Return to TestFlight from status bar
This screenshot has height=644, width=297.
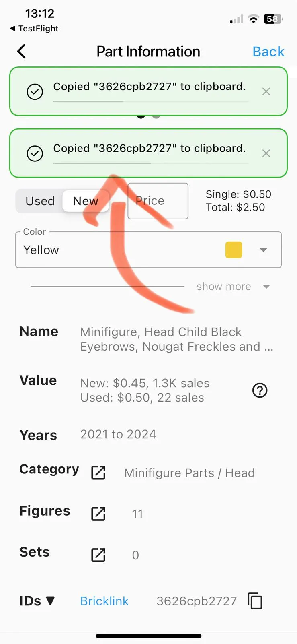pos(34,29)
